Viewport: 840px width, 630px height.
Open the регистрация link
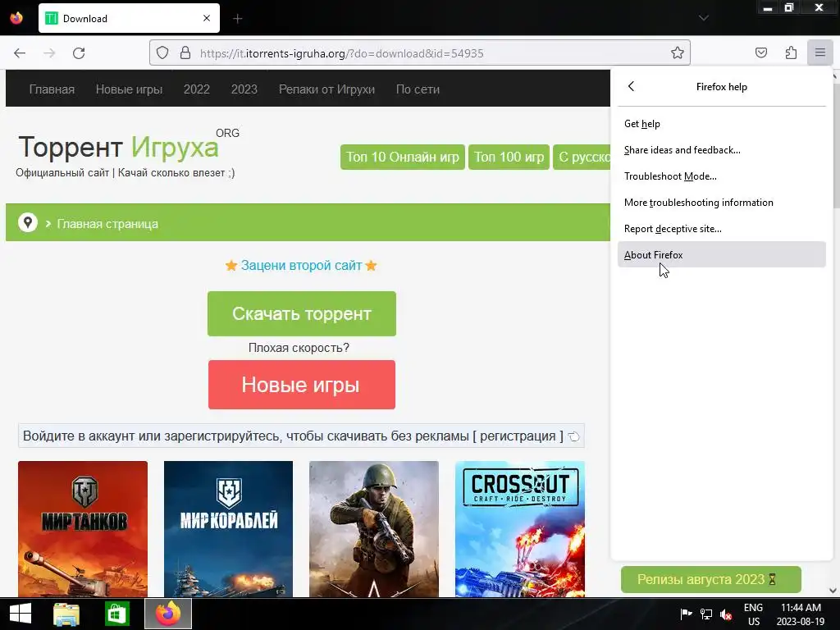pos(518,436)
